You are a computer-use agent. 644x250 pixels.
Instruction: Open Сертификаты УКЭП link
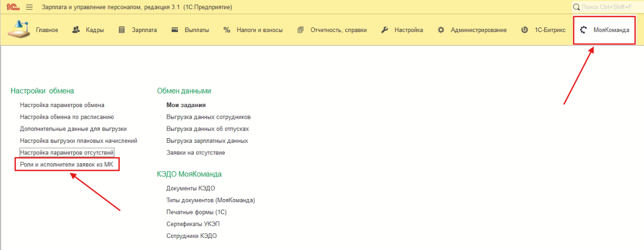[194, 224]
